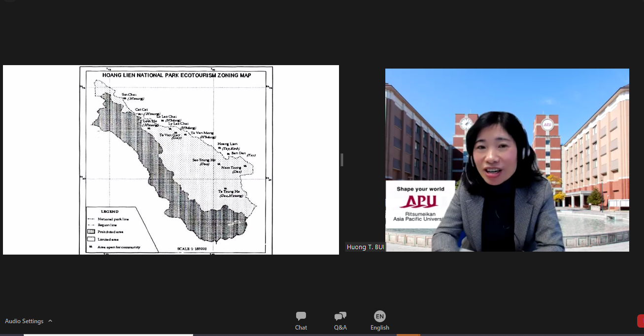
Task: Click the Audio Settings button
Action: (24, 321)
